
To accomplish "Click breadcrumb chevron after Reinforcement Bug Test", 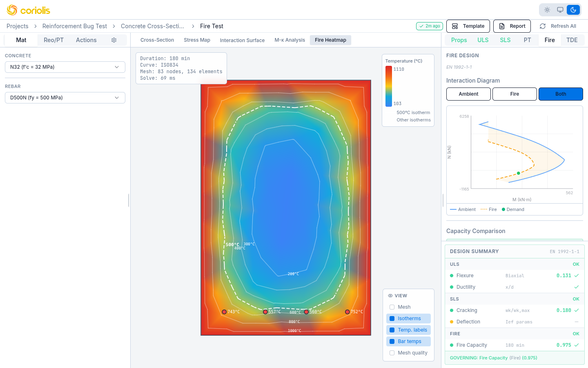I will click(114, 26).
